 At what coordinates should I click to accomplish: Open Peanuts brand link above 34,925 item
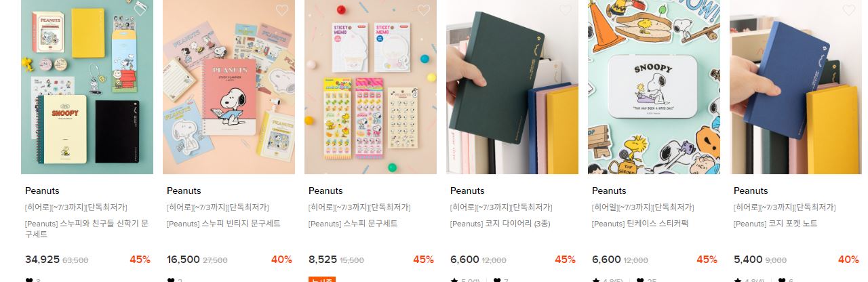(x=42, y=190)
